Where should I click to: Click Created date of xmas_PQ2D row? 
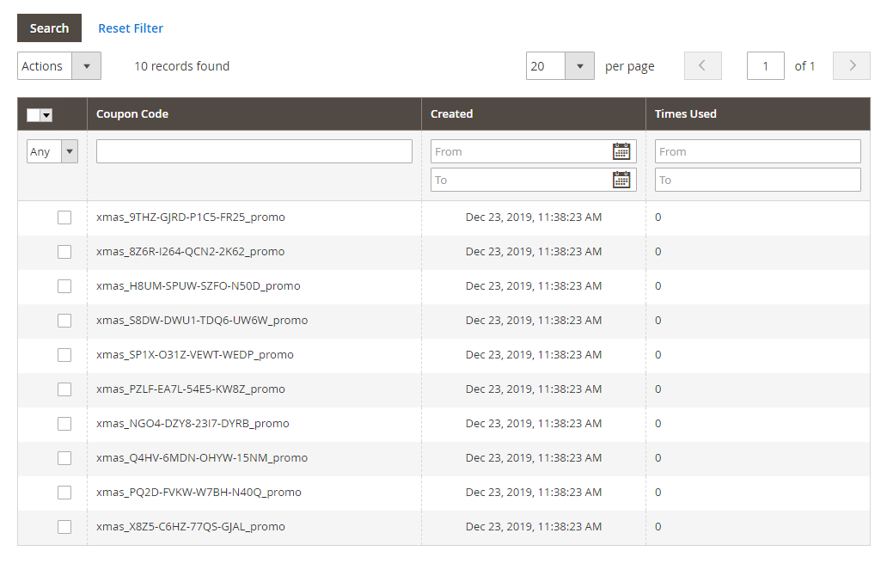click(534, 492)
